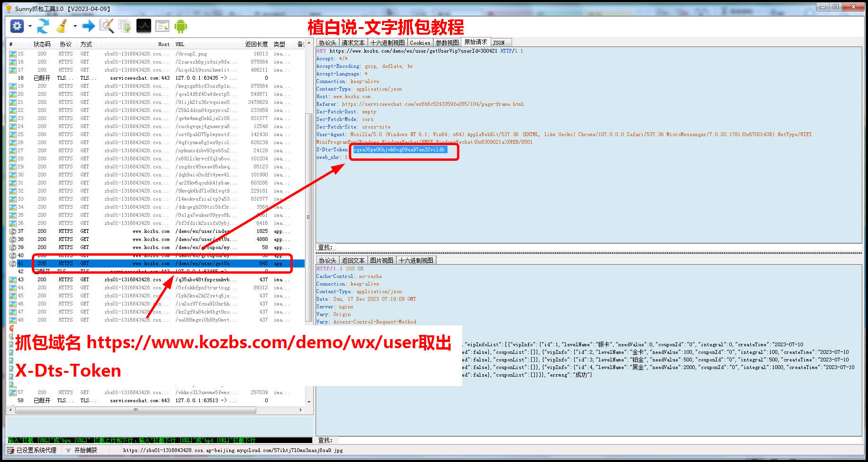868x462 pixels.
Task: Click the filter icon beside 开始捕获
Action: click(x=68, y=450)
